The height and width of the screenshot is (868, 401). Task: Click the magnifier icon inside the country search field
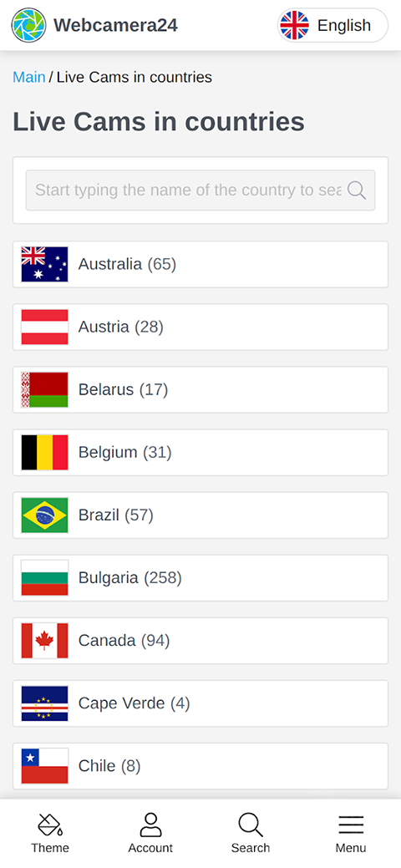[x=357, y=190]
